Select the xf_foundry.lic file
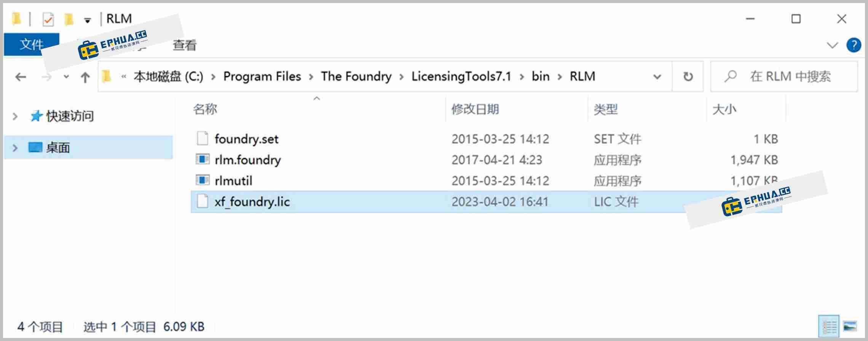The image size is (868, 341). tap(252, 202)
